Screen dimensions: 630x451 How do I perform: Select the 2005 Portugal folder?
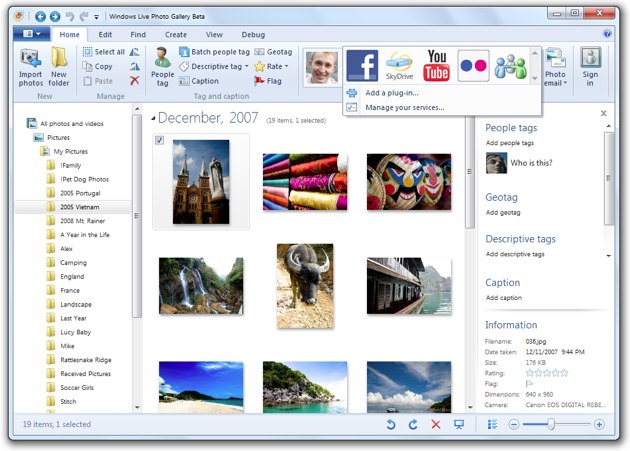pyautogui.click(x=80, y=193)
